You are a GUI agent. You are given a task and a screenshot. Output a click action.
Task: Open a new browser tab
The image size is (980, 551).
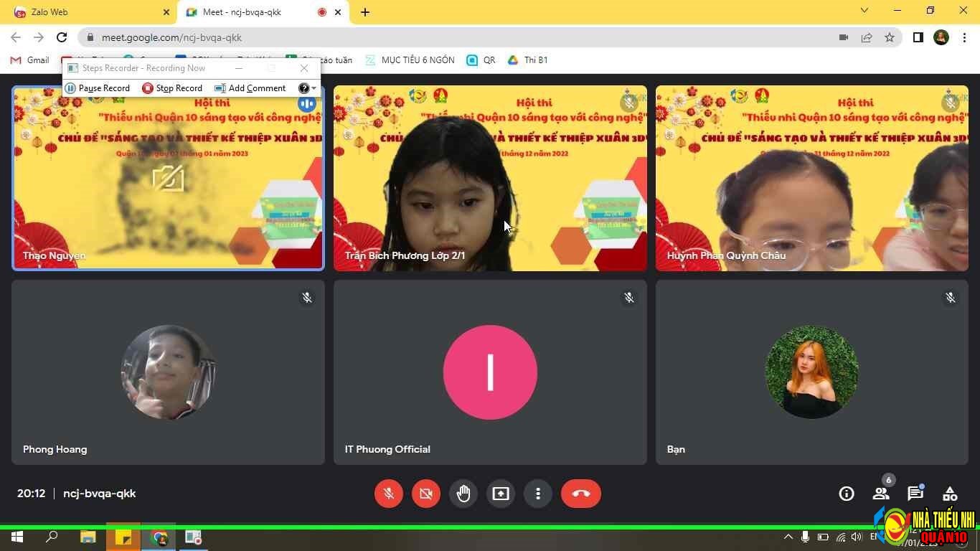(365, 12)
